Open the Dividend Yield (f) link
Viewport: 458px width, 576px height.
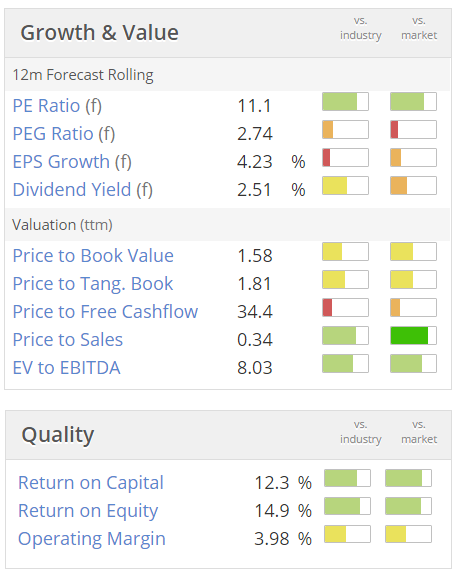click(83, 190)
